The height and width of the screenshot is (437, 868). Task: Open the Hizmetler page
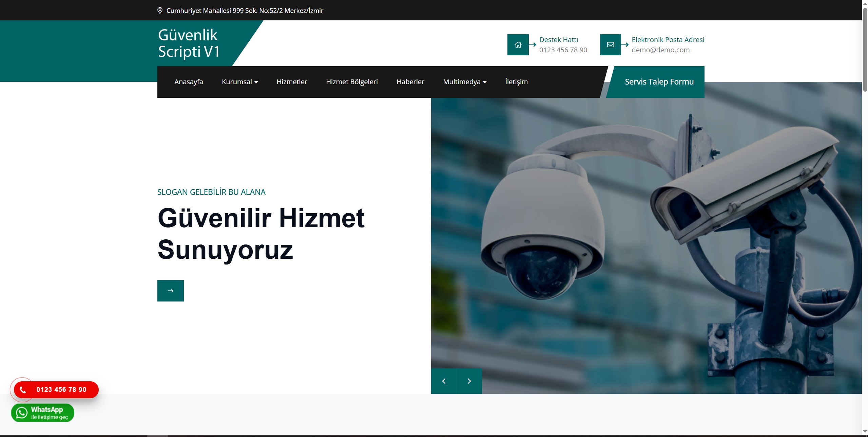pos(292,81)
